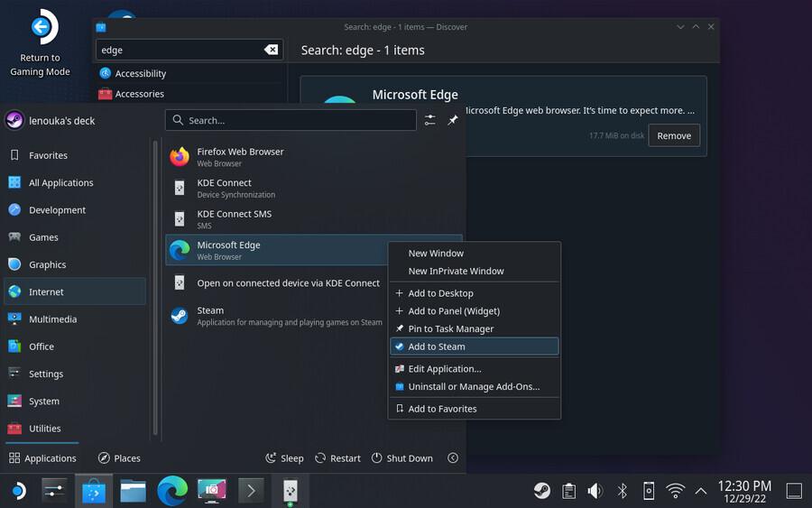This screenshot has height=508, width=812.
Task: Select the Internet category
Action: 75,291
